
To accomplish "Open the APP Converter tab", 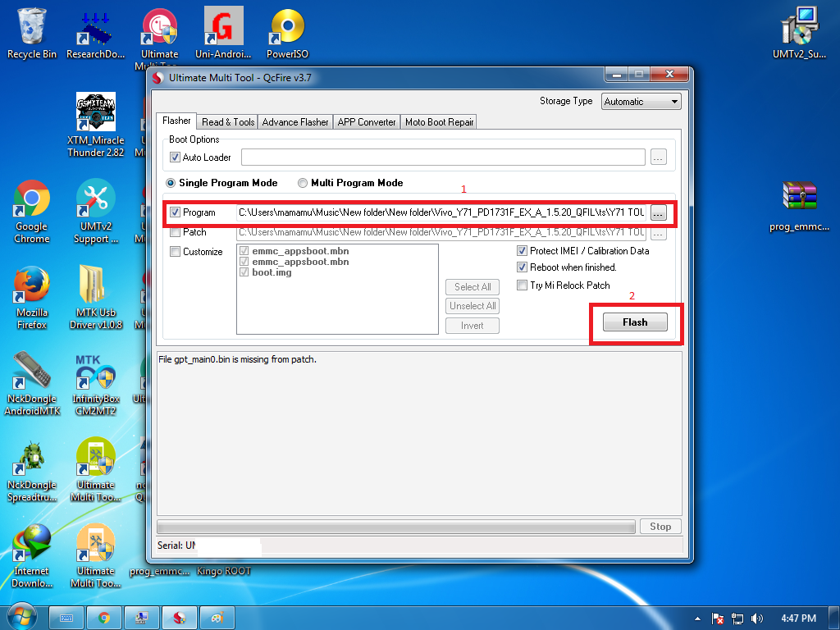I will click(367, 122).
